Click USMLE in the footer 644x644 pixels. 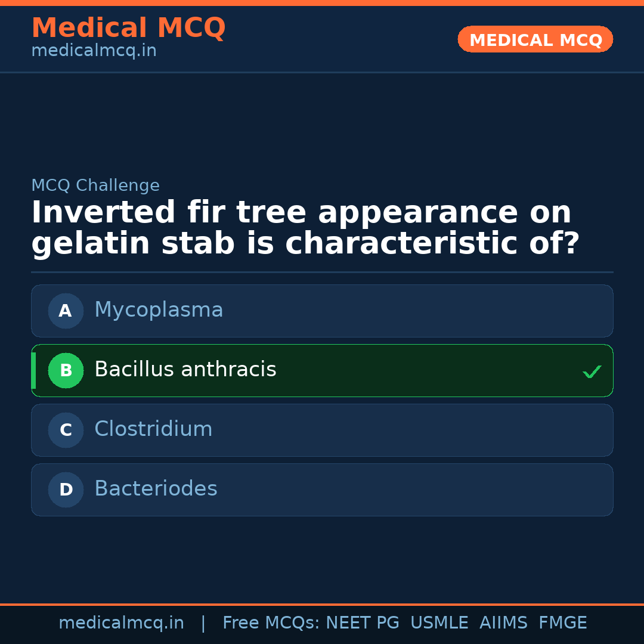pos(439,623)
